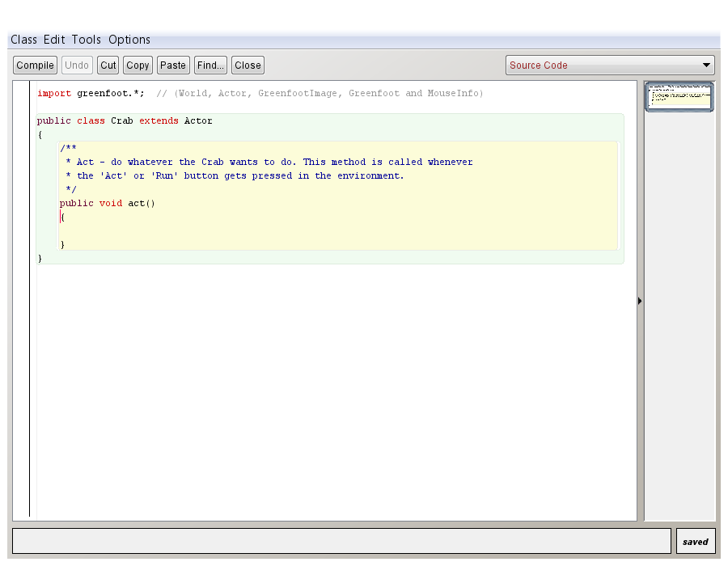Click Paste in the toolbar
This screenshot has height=566, width=728.
(x=173, y=65)
